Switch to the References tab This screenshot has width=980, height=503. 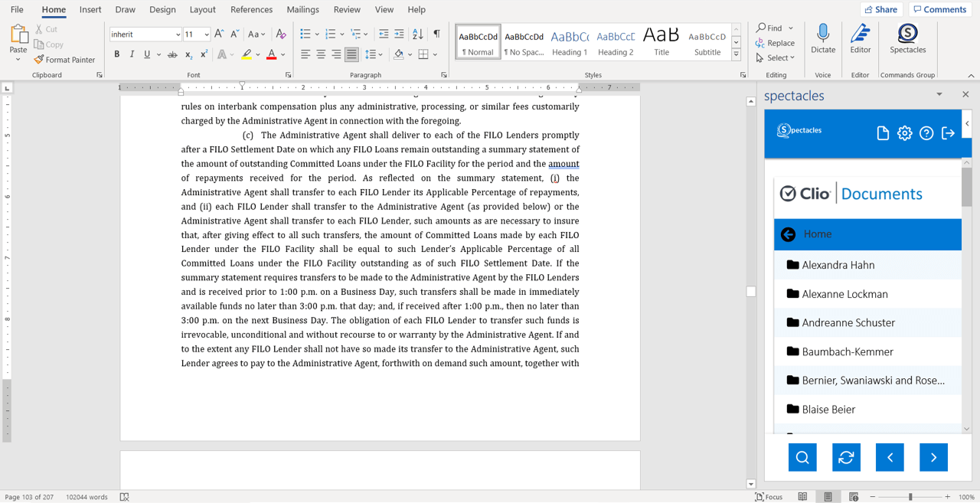251,9
